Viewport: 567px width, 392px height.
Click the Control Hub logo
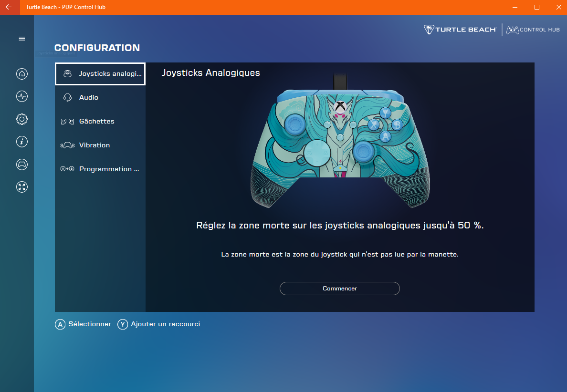click(x=533, y=29)
